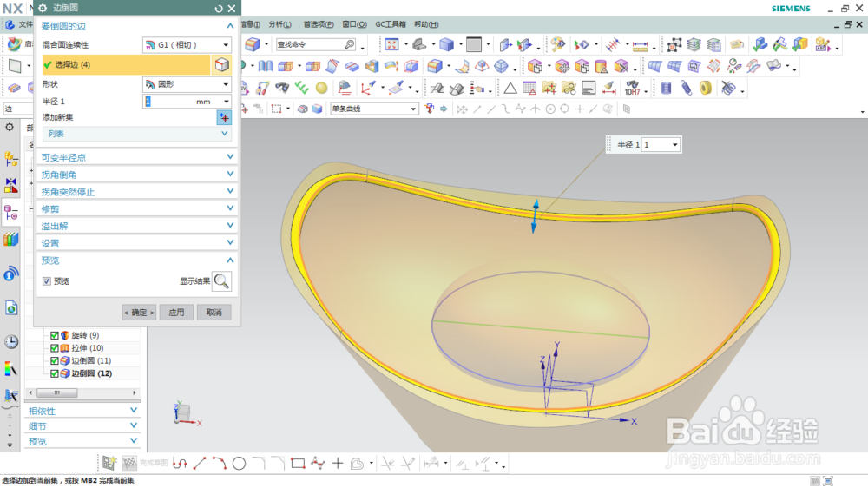Open the mm unit dropdown arrow for 半径 1
The width and height of the screenshot is (868, 488).
click(x=226, y=102)
